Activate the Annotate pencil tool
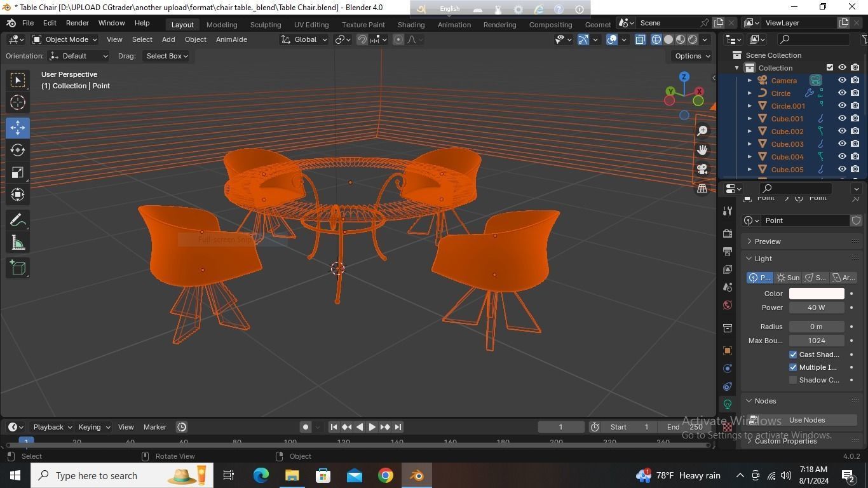The image size is (868, 488). [x=18, y=220]
